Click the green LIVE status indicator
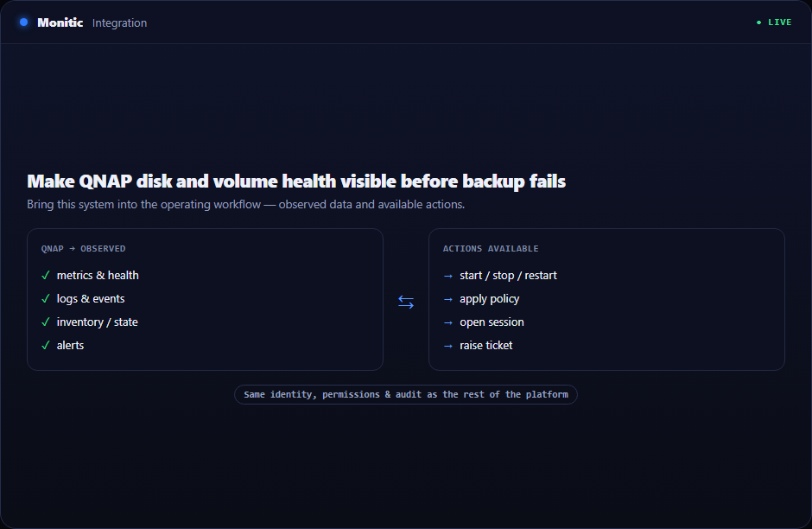The width and height of the screenshot is (812, 529). pos(774,22)
